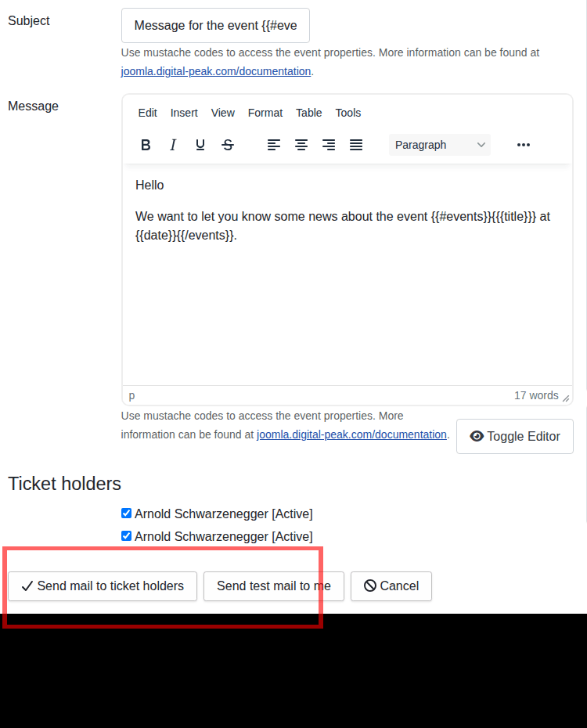587x728 pixels.
Task: Send mail to ticket holders
Action: tap(103, 586)
